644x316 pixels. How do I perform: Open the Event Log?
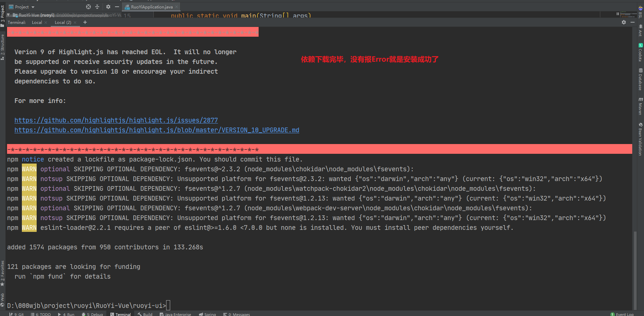click(622, 314)
